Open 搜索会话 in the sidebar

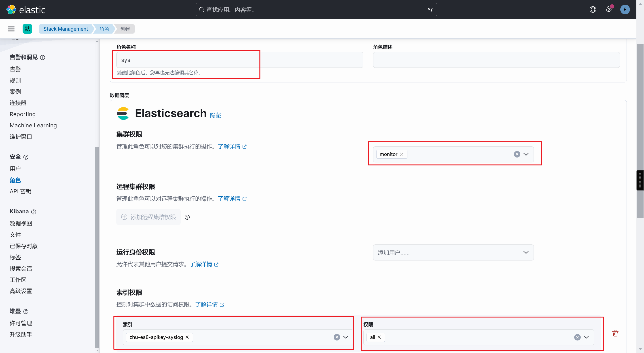[21, 269]
